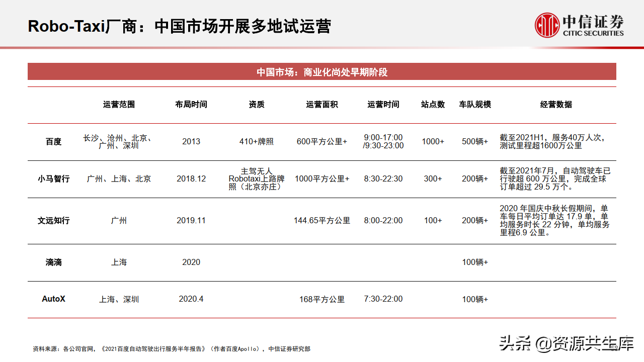Select the slide title "Robo-Taxi厂商：中国市场开展多地试运营"

179,26
